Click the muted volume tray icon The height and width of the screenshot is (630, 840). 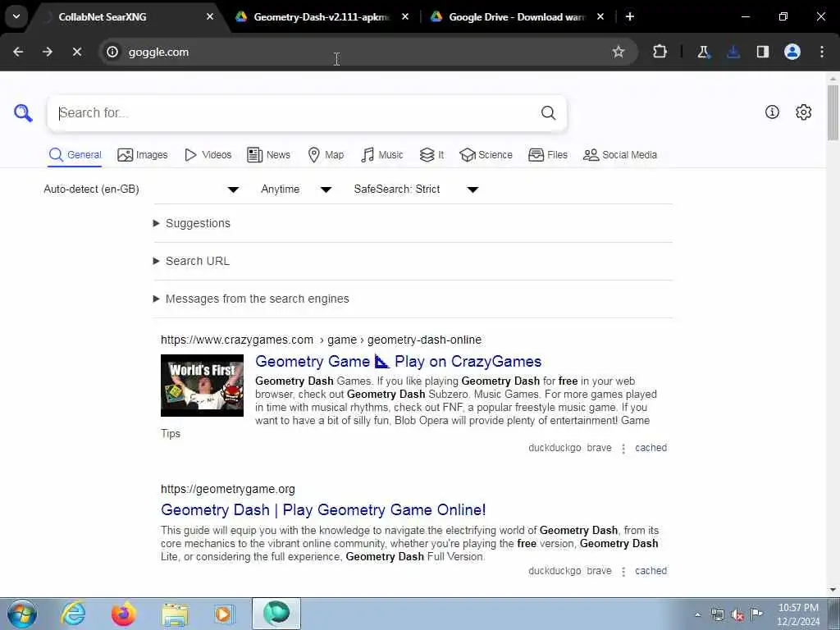pyautogui.click(x=737, y=615)
